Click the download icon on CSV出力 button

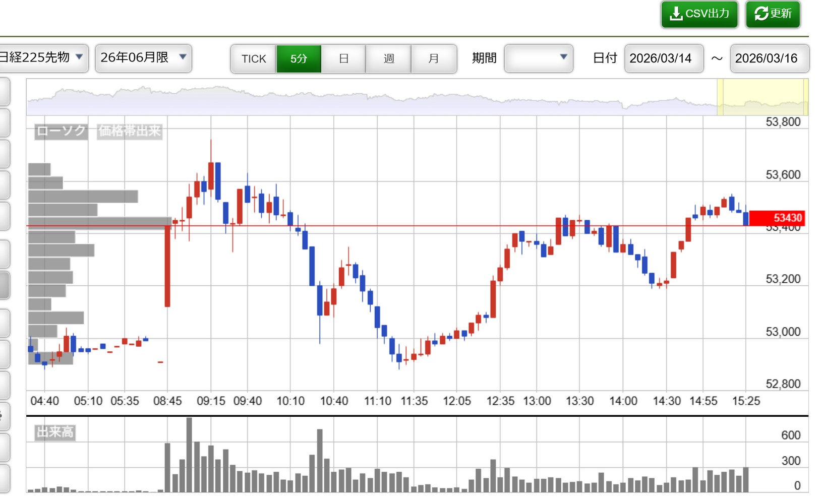point(676,14)
